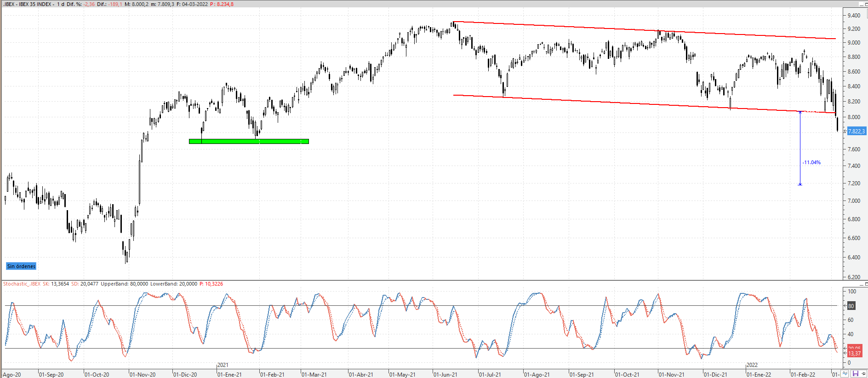
Task: Click the Stochastic value tag 13,37
Action: (x=855, y=354)
